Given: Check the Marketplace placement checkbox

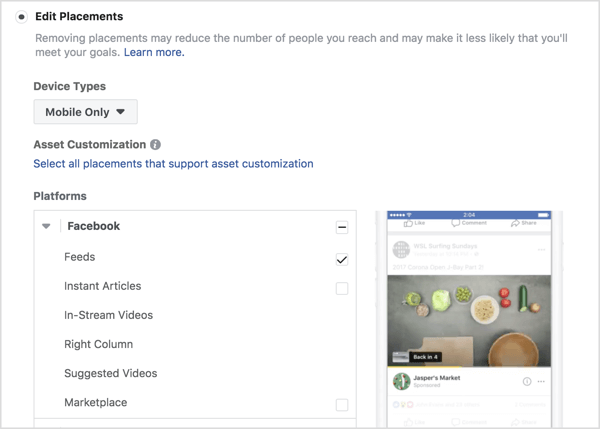Looking at the screenshot, I should click(x=342, y=405).
